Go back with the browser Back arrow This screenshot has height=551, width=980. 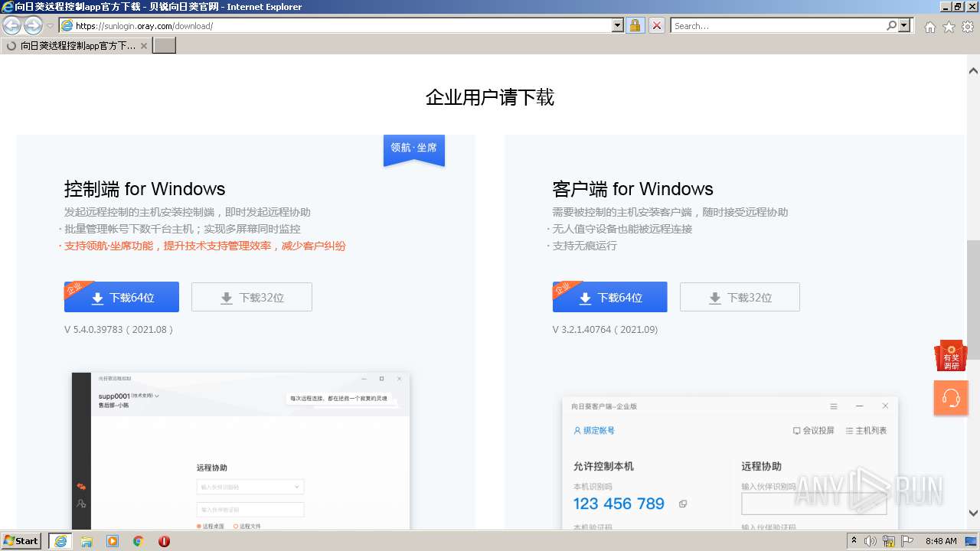(11, 26)
